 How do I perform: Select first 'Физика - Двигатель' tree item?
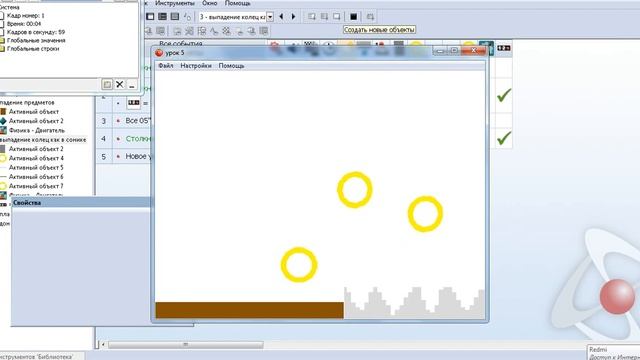37,130
